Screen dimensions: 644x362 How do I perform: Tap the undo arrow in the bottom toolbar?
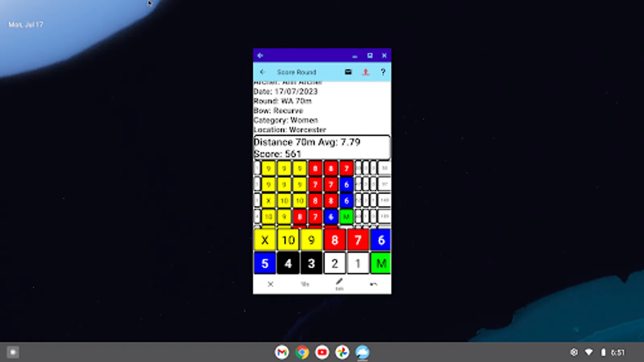[374, 284]
